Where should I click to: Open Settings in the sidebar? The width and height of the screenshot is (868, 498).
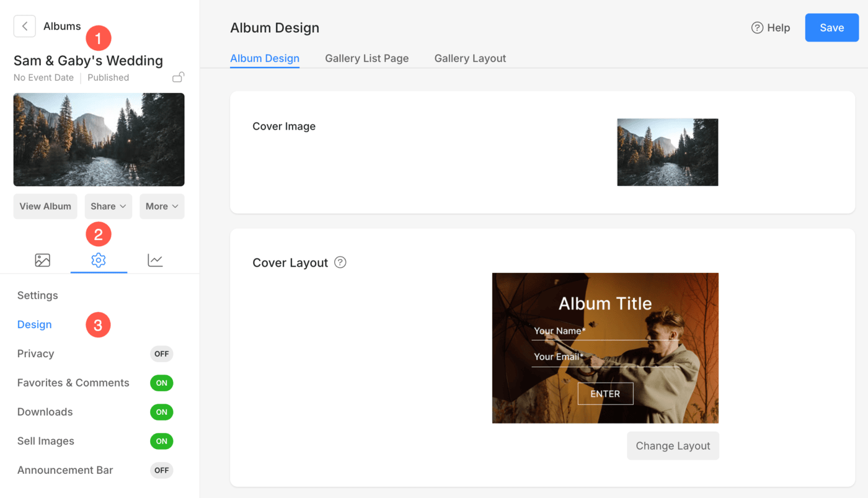38,295
